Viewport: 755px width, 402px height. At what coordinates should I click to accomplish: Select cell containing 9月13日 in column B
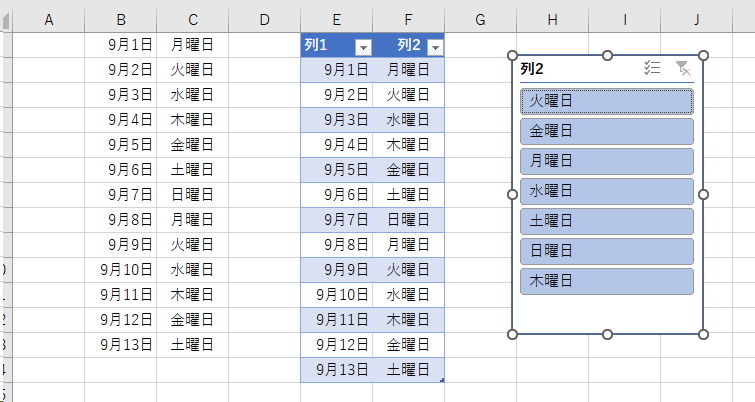pyautogui.click(x=120, y=344)
